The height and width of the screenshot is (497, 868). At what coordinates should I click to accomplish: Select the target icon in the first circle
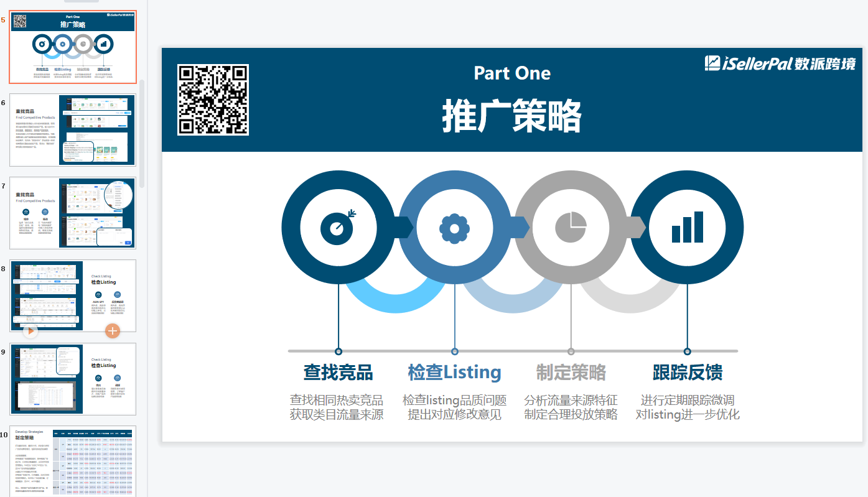click(338, 227)
